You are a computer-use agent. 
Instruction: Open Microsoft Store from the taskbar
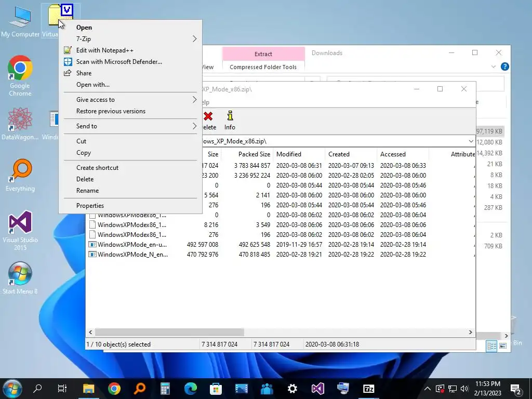click(216, 389)
